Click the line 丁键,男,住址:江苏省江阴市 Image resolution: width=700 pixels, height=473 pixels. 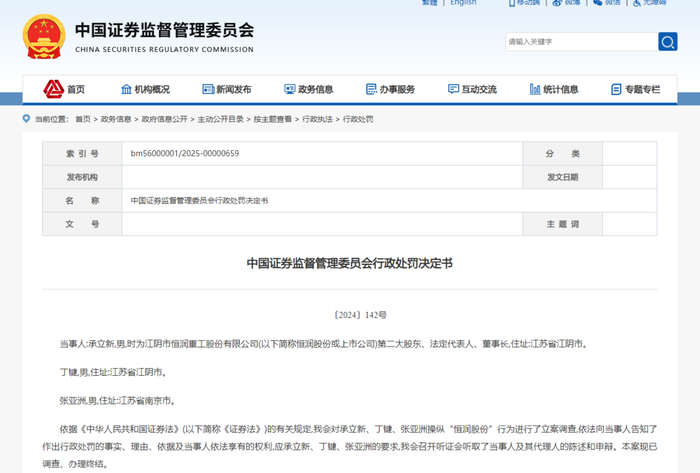coord(113,372)
